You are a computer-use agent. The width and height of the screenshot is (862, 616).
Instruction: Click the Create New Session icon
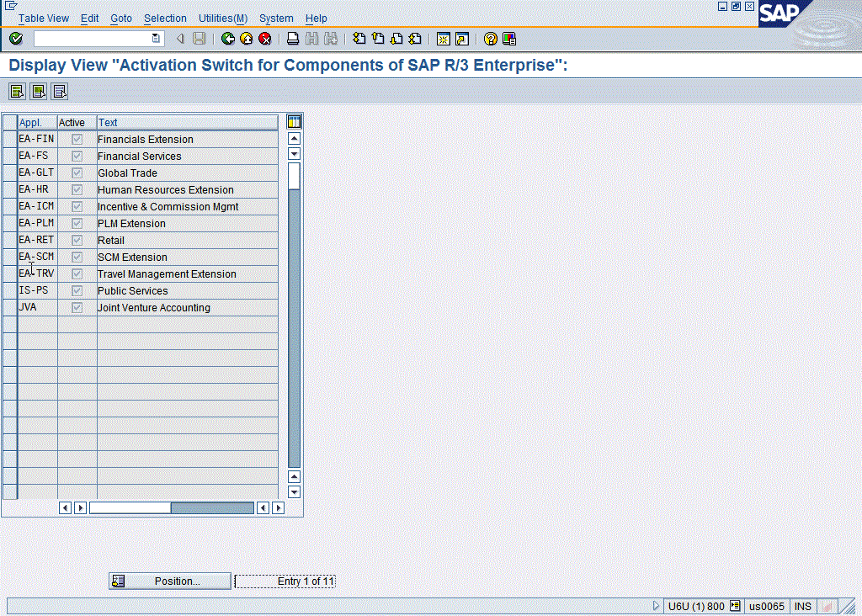(443, 39)
